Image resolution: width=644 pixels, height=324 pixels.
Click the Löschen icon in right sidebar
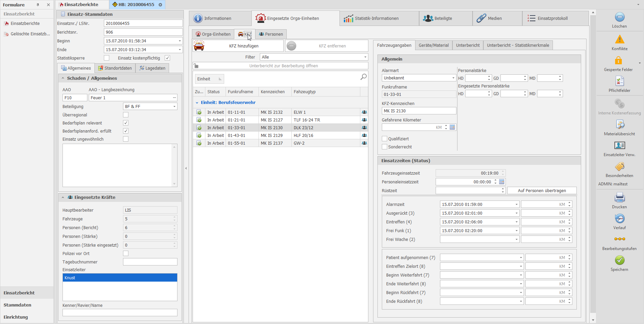point(619,17)
